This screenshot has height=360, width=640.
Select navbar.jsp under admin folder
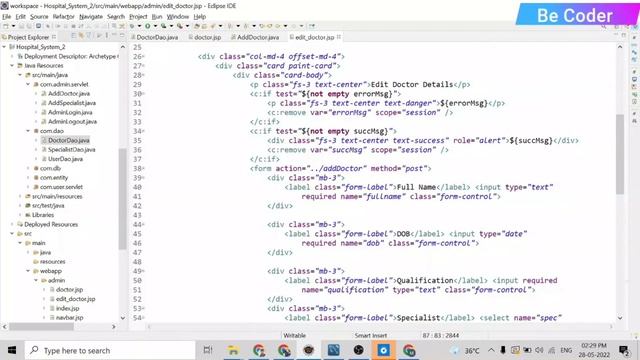point(69,318)
